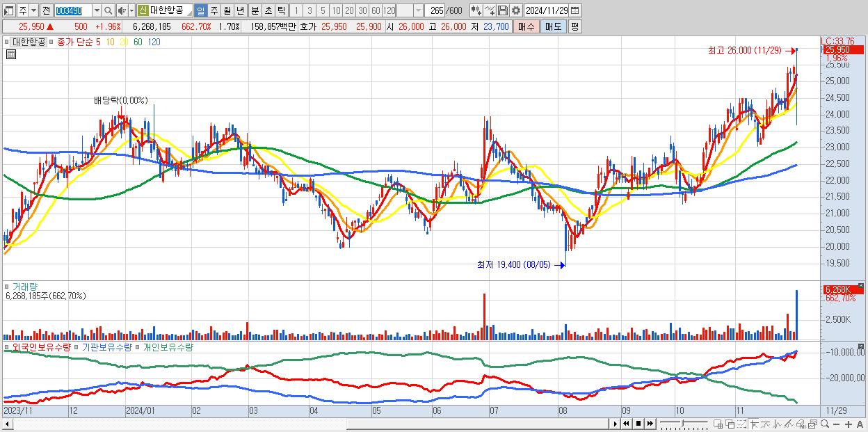Screen dimensions: 868x432
Task: Choose interval 5
Action: pos(323,10)
